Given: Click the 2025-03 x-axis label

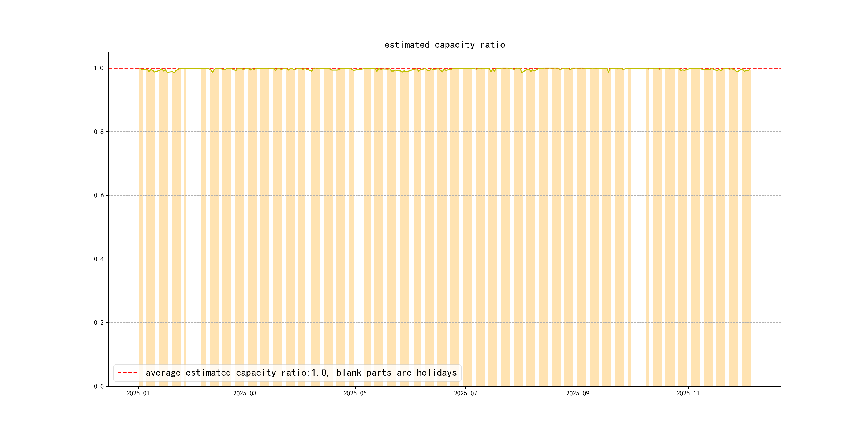Looking at the screenshot, I should pyautogui.click(x=245, y=393).
